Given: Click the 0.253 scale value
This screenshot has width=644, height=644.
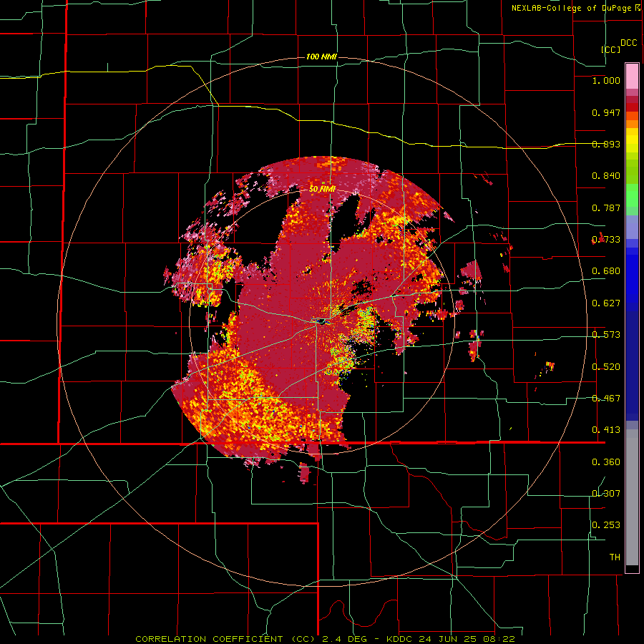Looking at the screenshot, I should click(x=606, y=525).
